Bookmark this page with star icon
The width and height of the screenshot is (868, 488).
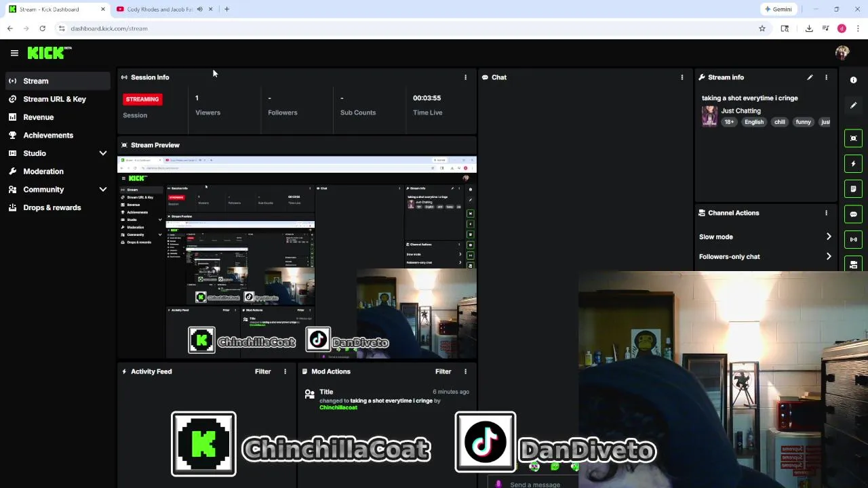pos(762,28)
